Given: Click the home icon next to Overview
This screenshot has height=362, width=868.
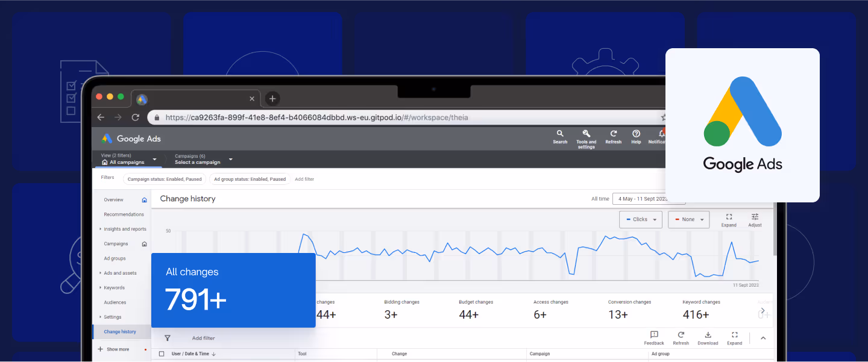Looking at the screenshot, I should click(x=144, y=200).
